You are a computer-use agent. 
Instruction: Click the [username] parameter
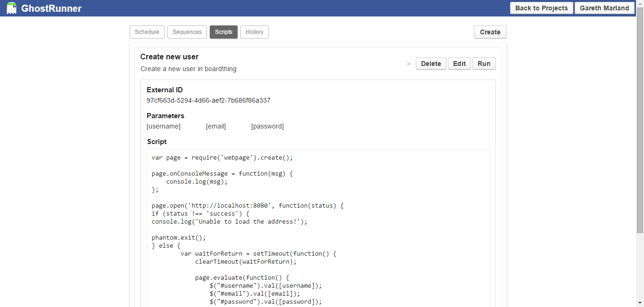[x=164, y=126]
